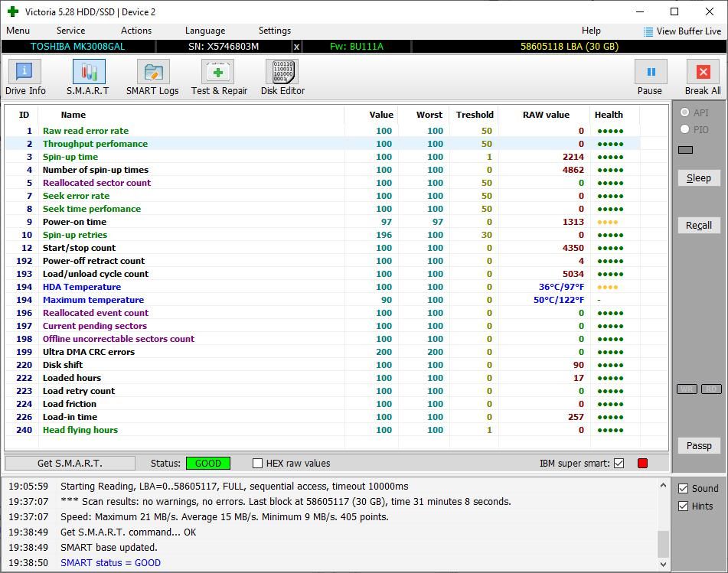The image size is (728, 573).
Task: Click the Get S.M.A.R.T. button
Action: [70, 463]
